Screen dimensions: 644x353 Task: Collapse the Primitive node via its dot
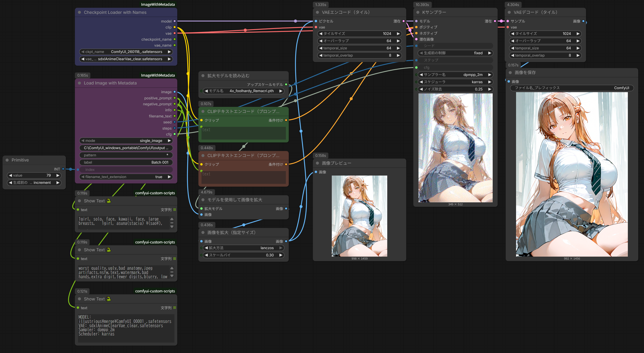point(7,160)
